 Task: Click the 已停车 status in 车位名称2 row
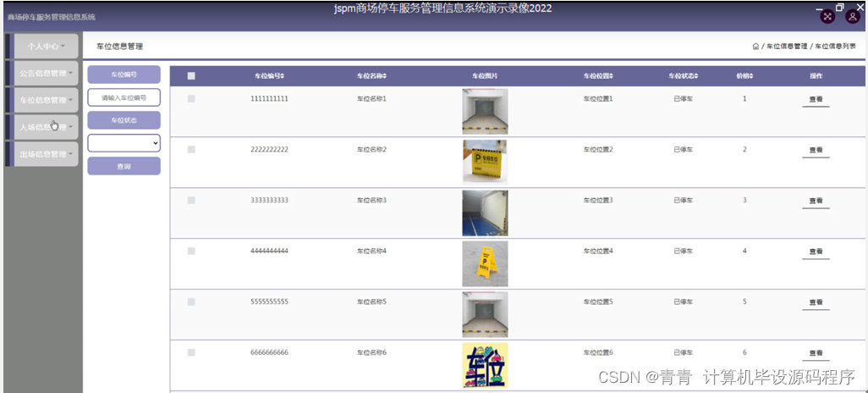[x=683, y=150]
